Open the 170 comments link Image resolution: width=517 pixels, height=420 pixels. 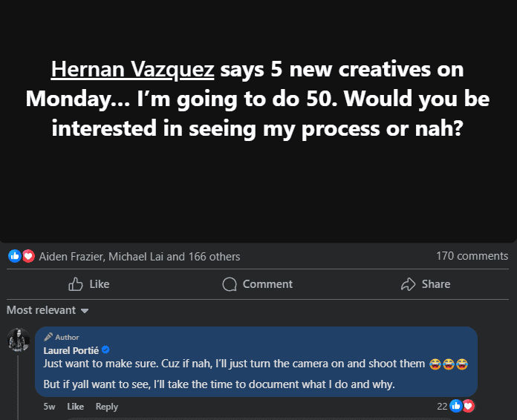pos(472,256)
